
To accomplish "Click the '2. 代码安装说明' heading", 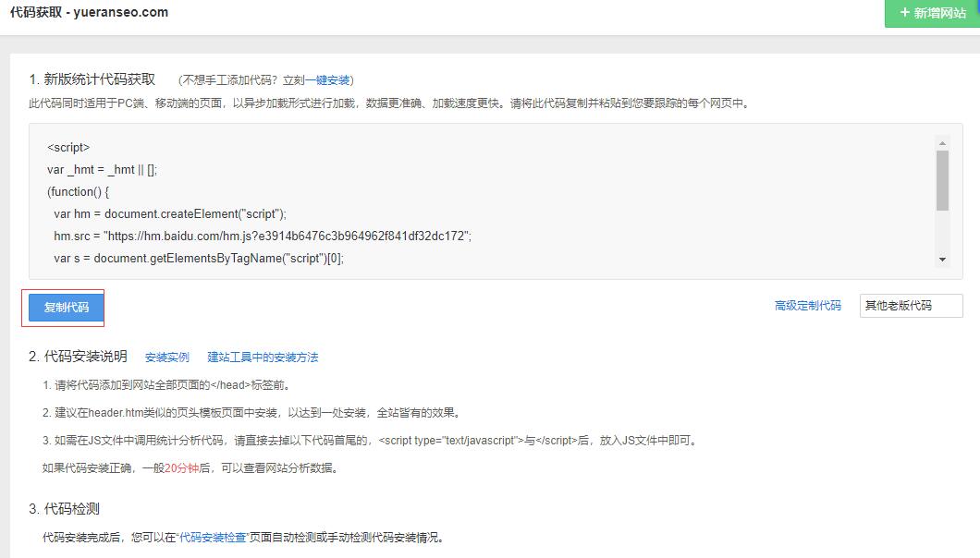I will [x=79, y=357].
